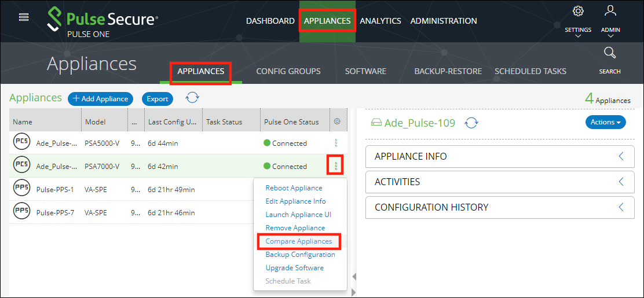Open the ADMIN dropdown chevron
The image size is (644, 298).
pyautogui.click(x=610, y=36)
